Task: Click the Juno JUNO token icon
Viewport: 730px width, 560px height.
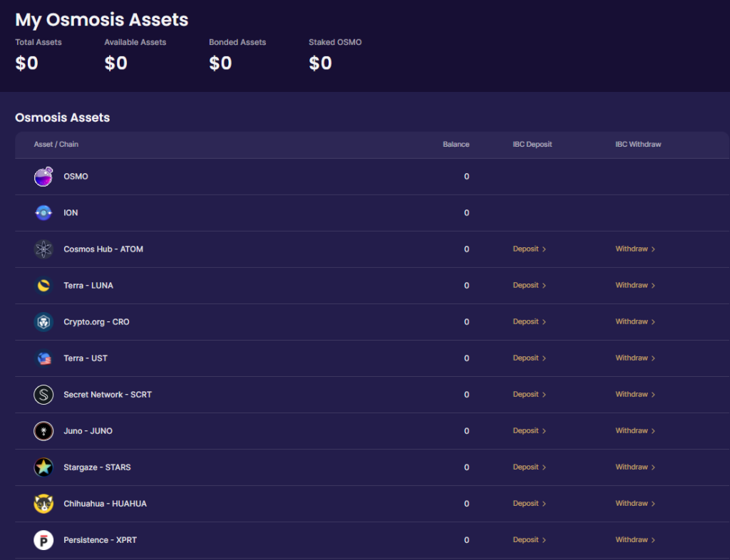Action: (43, 431)
